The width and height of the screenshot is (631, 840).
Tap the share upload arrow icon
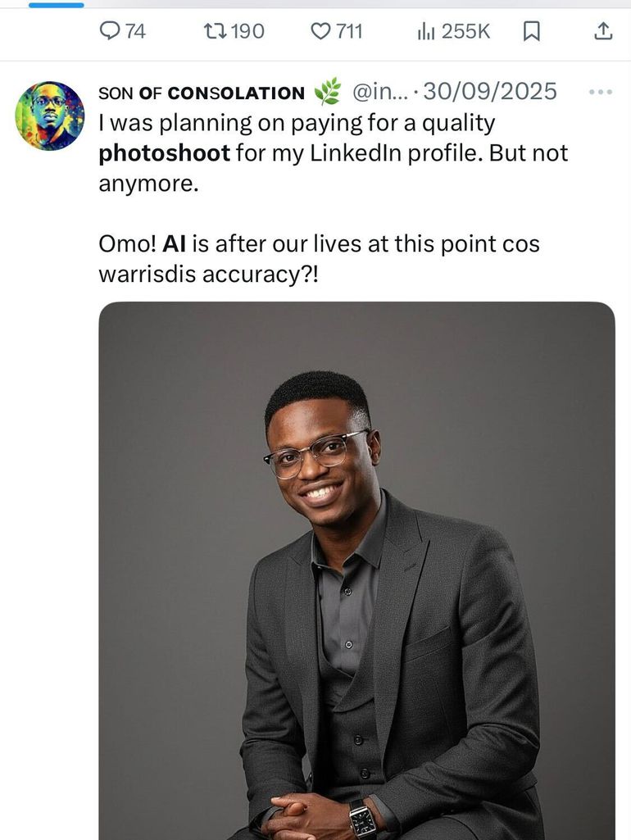(602, 31)
